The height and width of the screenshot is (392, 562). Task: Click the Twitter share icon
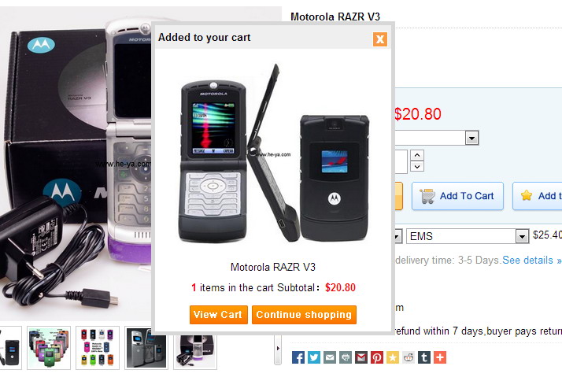tap(313, 357)
